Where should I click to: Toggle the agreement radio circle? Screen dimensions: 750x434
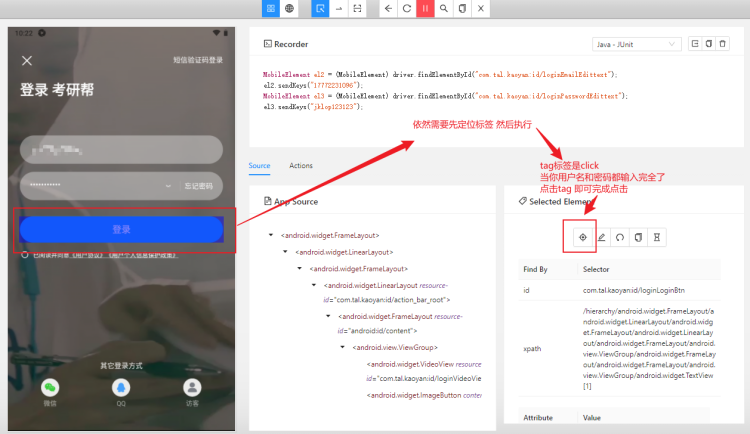click(x=25, y=255)
